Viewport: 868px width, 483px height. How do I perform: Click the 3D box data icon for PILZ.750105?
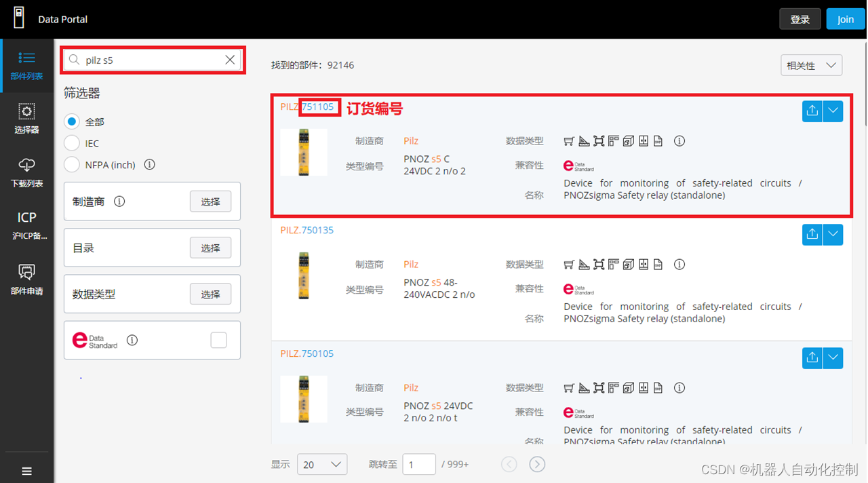(629, 388)
